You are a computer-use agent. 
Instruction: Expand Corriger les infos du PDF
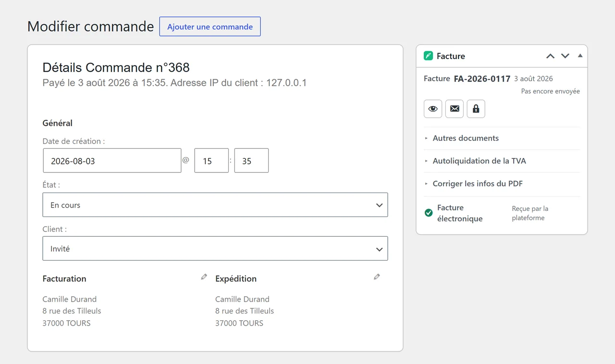pos(502,183)
